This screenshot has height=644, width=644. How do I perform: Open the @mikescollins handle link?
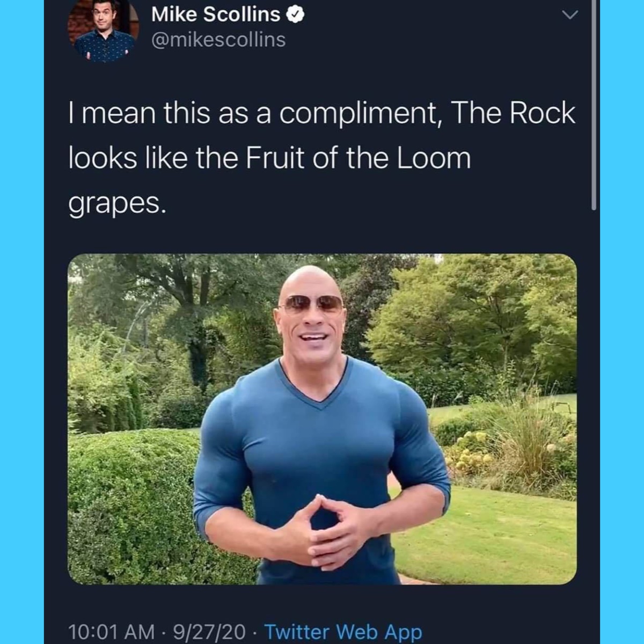218,40
